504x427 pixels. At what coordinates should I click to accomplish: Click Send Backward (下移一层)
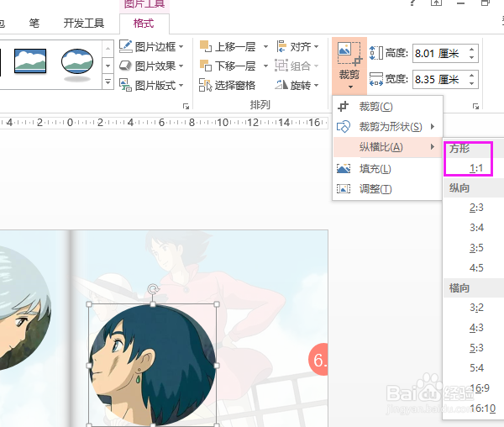tap(228, 66)
